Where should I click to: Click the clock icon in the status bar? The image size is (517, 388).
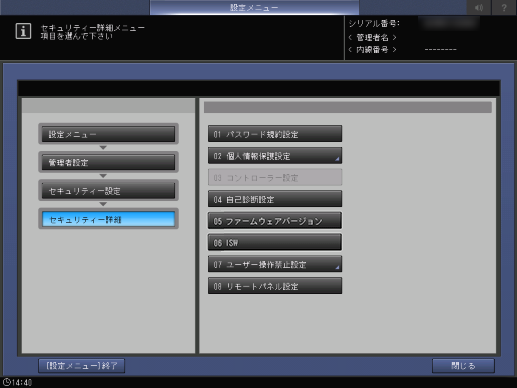(6, 382)
